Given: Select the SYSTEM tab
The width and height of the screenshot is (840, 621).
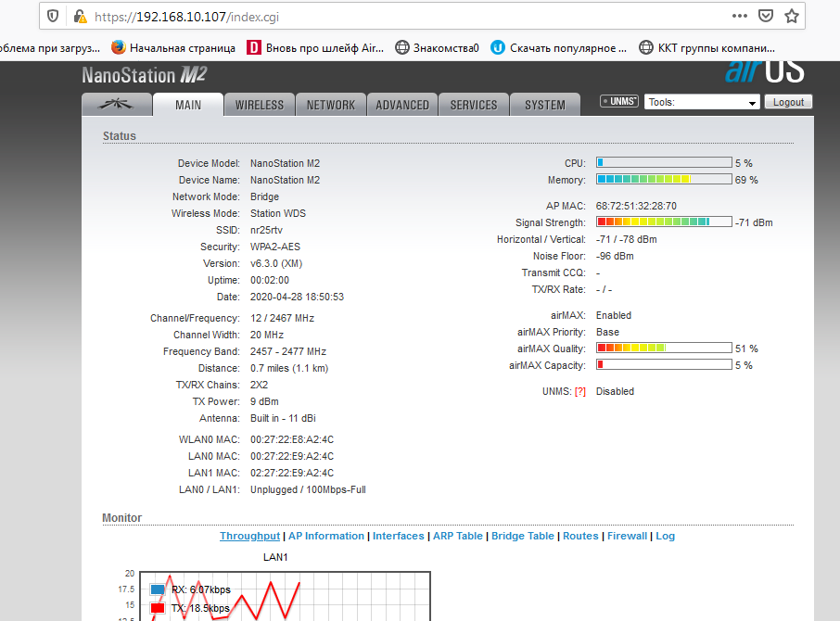Looking at the screenshot, I should click(x=545, y=105).
